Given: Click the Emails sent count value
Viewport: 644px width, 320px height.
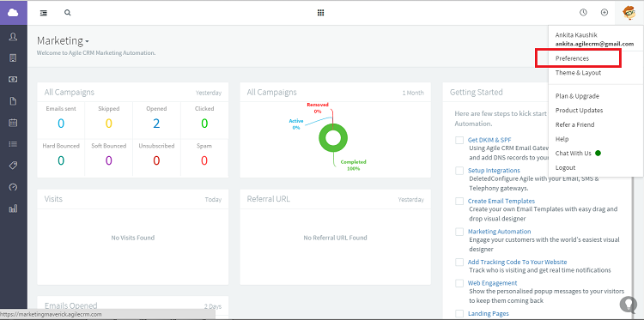Looking at the screenshot, I should tap(61, 123).
